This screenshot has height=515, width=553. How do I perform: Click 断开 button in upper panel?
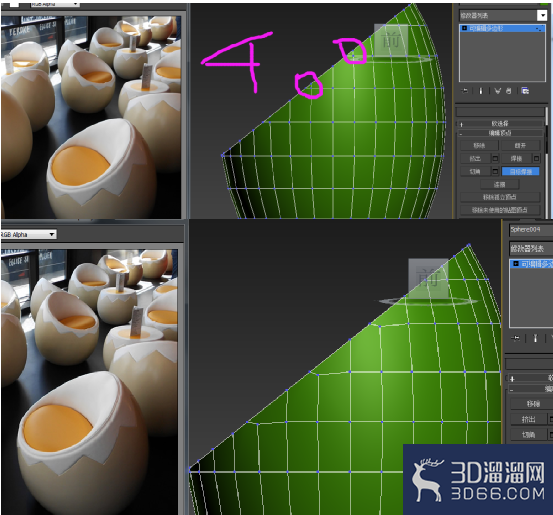tap(520, 145)
